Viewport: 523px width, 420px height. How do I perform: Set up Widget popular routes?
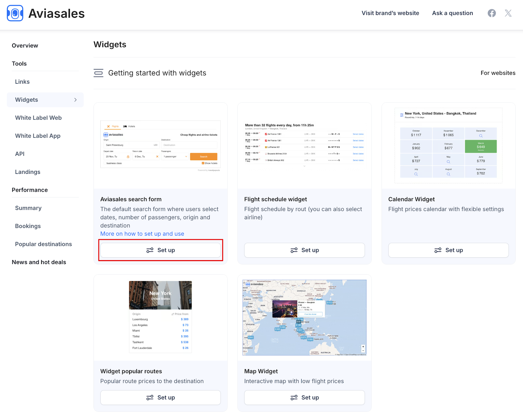coord(160,397)
